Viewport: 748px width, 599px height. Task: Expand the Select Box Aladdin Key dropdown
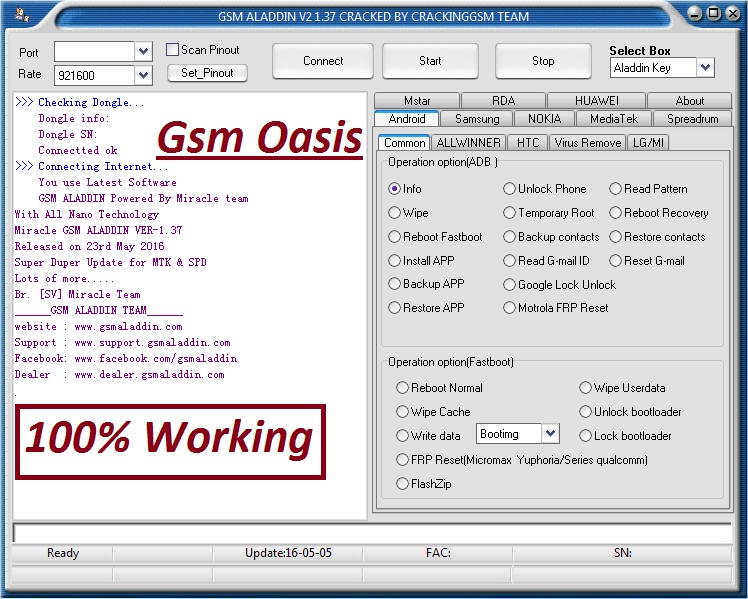tap(706, 67)
